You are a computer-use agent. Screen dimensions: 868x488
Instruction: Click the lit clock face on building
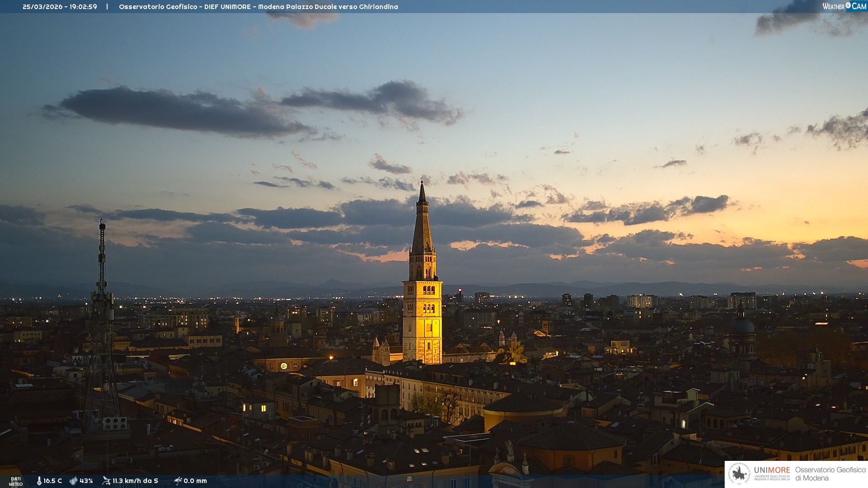pos(283,366)
